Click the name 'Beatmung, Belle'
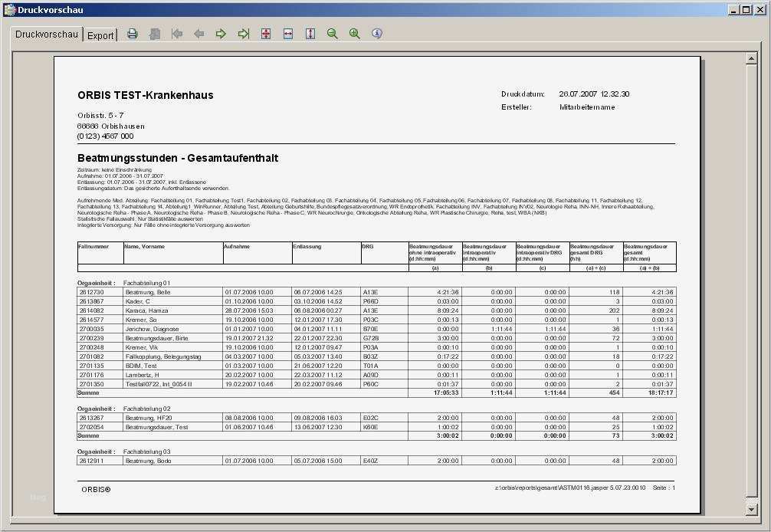The width and height of the screenshot is (771, 532). [148, 292]
